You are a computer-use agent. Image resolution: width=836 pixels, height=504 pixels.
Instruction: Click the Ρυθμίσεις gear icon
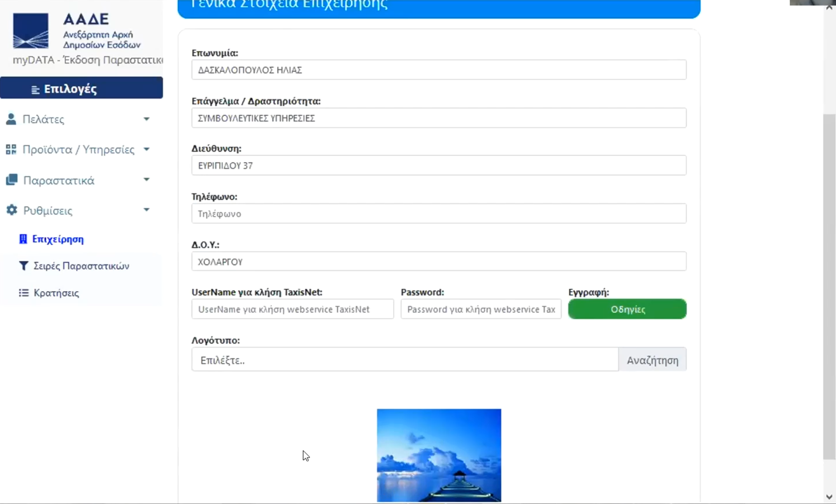pyautogui.click(x=12, y=210)
